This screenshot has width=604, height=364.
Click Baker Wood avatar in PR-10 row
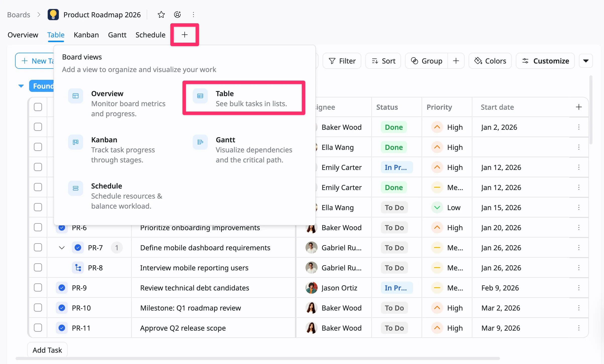point(312,308)
